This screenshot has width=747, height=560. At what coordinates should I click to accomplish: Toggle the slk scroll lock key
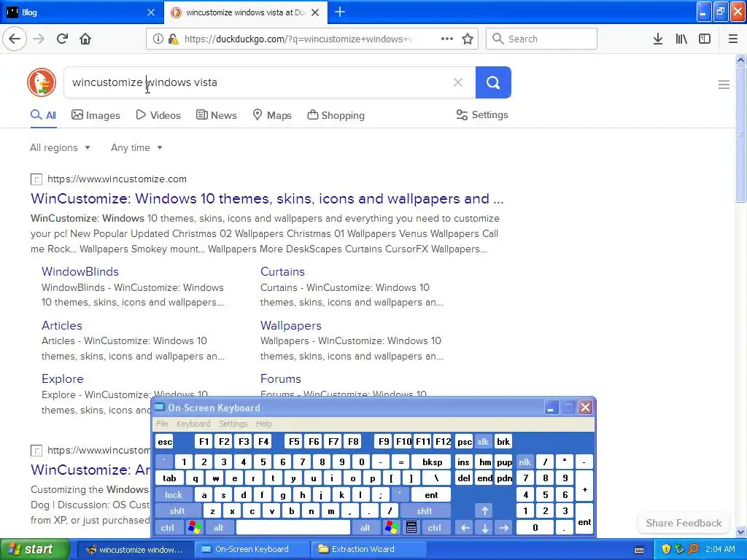pyautogui.click(x=483, y=442)
